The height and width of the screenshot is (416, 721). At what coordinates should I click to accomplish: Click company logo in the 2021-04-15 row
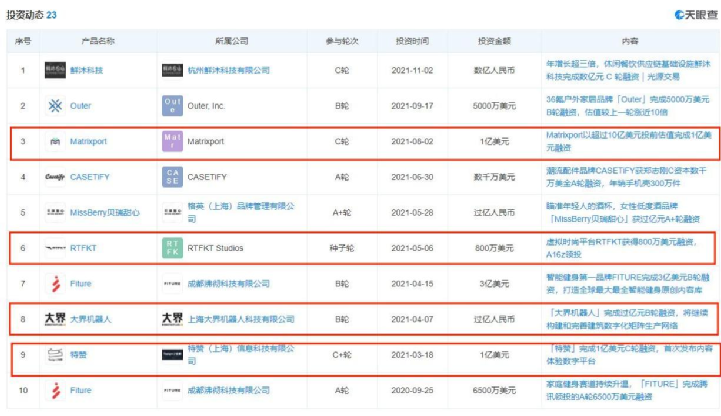[172, 284]
